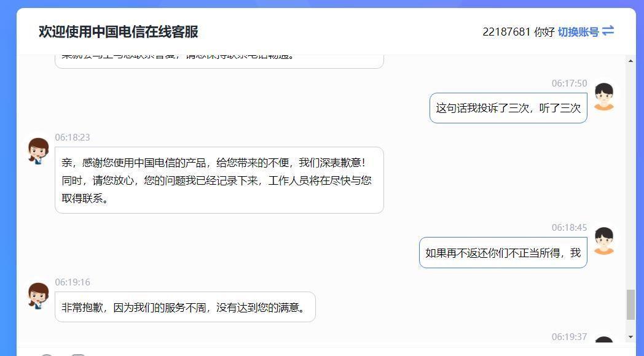This screenshot has width=644, height=356.
Task: Click the chat scrollbar thumb
Action: [630, 304]
